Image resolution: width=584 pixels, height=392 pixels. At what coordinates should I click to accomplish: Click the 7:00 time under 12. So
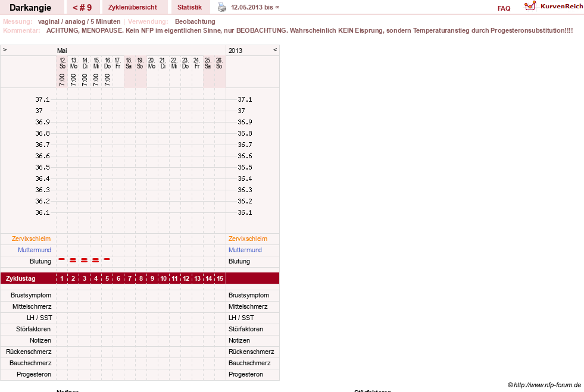tap(62, 80)
